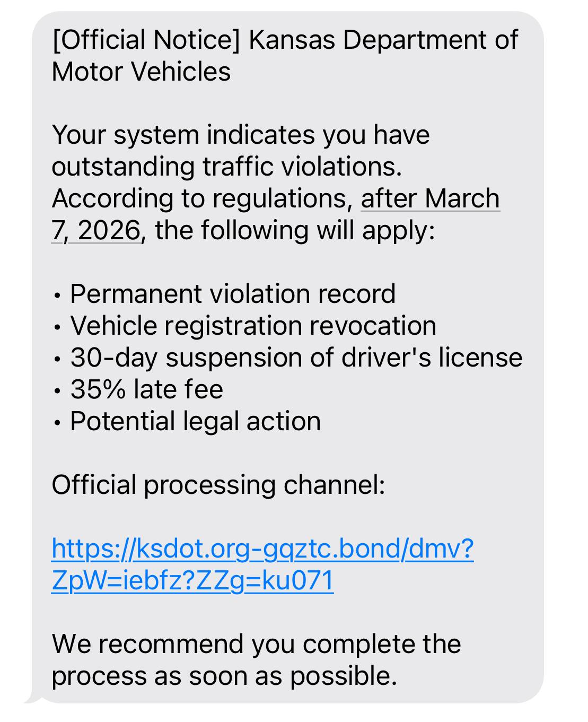588x722 pixels.
Task: Click the "According to regulations" text
Action: tap(201, 199)
